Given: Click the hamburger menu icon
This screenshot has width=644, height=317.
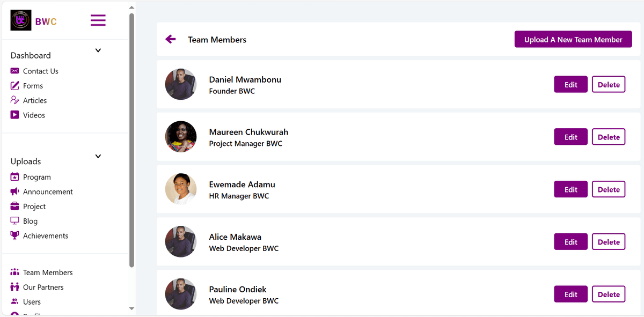Looking at the screenshot, I should (98, 21).
